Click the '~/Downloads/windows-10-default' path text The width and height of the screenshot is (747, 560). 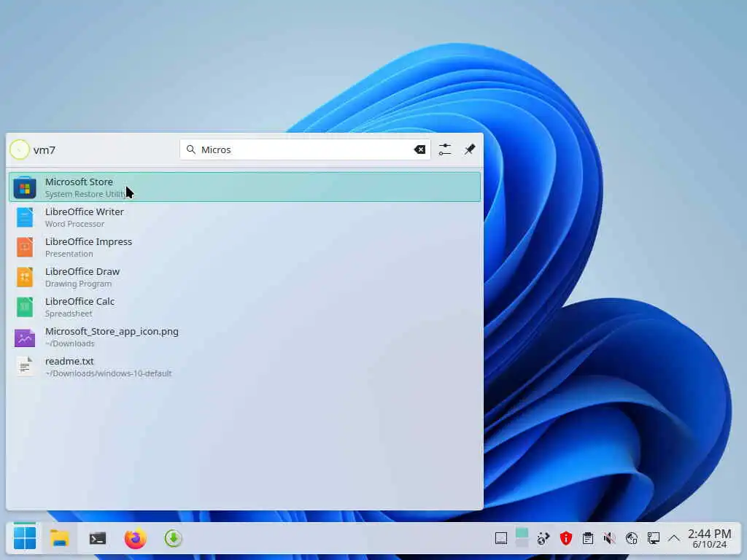point(109,373)
